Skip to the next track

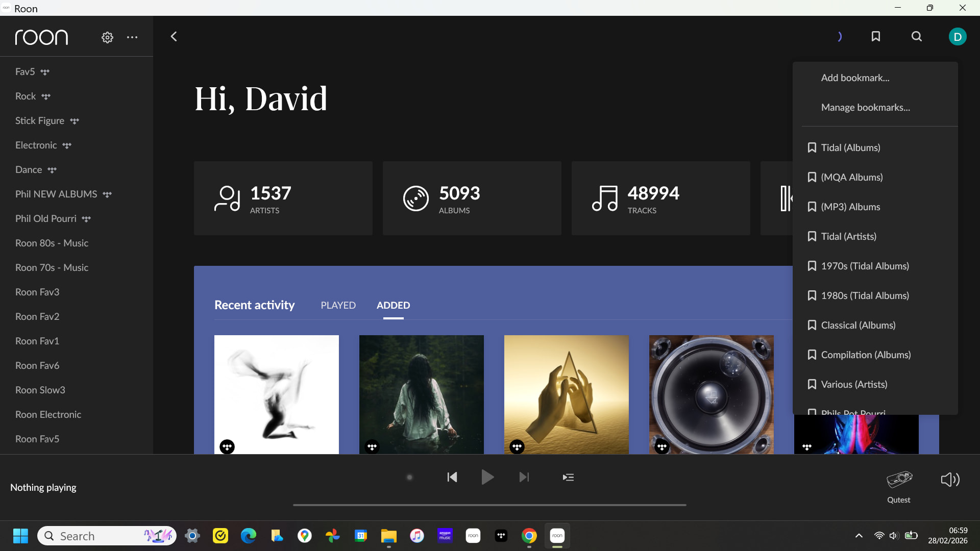coord(524,478)
